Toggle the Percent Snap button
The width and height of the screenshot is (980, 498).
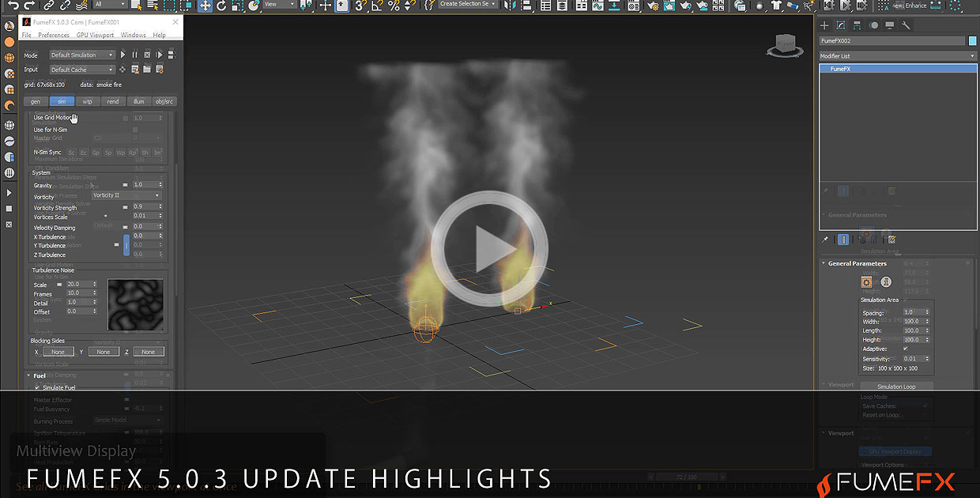[x=394, y=6]
